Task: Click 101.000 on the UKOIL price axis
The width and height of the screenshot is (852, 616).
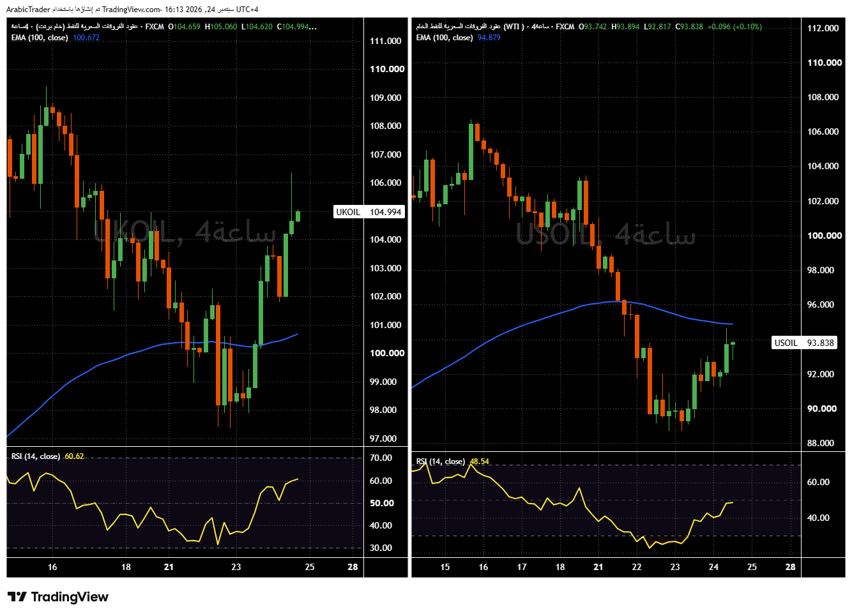Action: [386, 325]
